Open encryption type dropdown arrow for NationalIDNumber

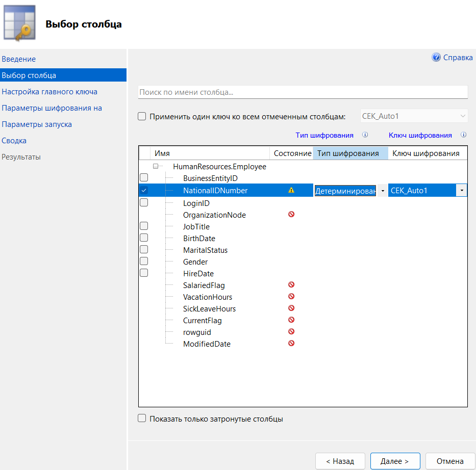click(x=383, y=191)
